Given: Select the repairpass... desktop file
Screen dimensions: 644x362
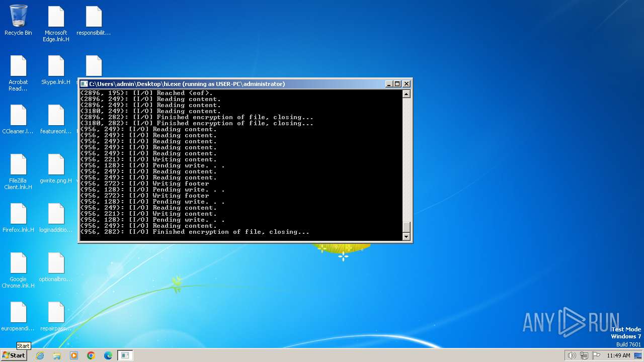Looking at the screenshot, I should pyautogui.click(x=56, y=316).
